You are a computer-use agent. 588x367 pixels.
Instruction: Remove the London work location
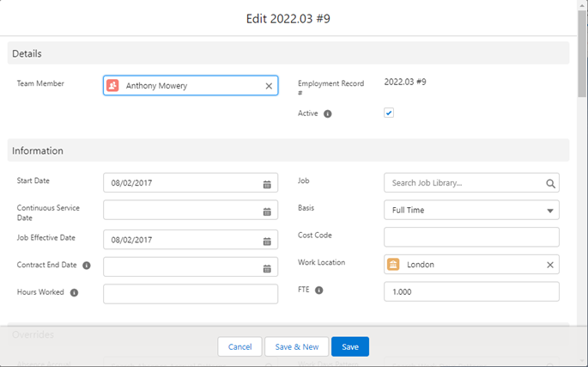pyautogui.click(x=550, y=265)
